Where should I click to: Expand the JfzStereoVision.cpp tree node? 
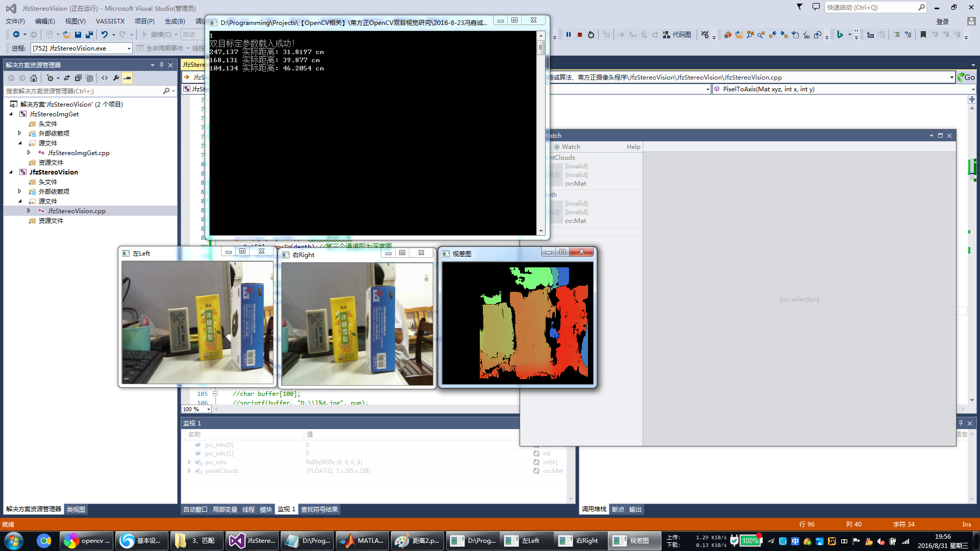pos(29,211)
